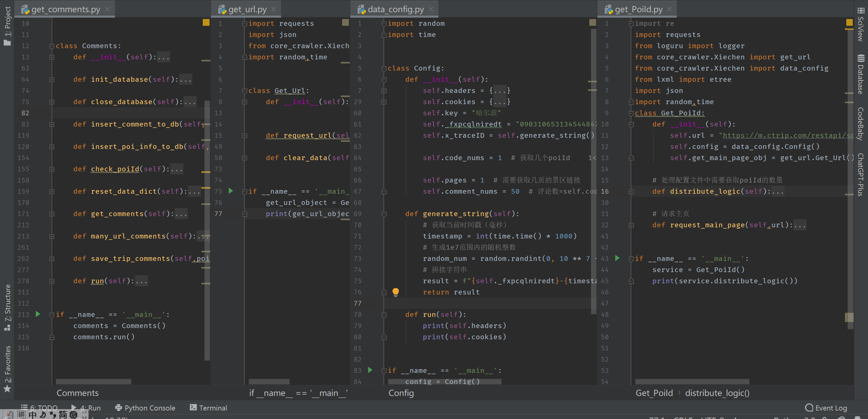The height and width of the screenshot is (419, 868).
Task: Open the 4: Run tool window
Action: coord(86,408)
